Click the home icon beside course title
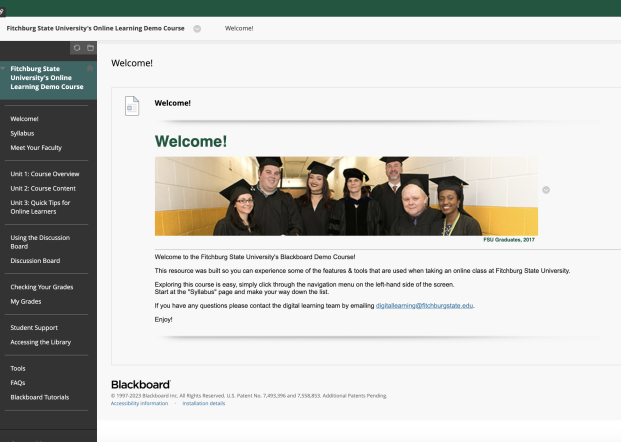Screen dimensions: 621x442 [x=90, y=69]
